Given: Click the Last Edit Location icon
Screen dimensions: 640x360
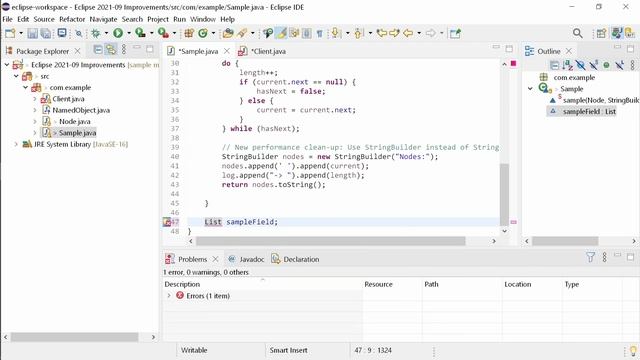Looking at the screenshot, I should (x=382, y=33).
